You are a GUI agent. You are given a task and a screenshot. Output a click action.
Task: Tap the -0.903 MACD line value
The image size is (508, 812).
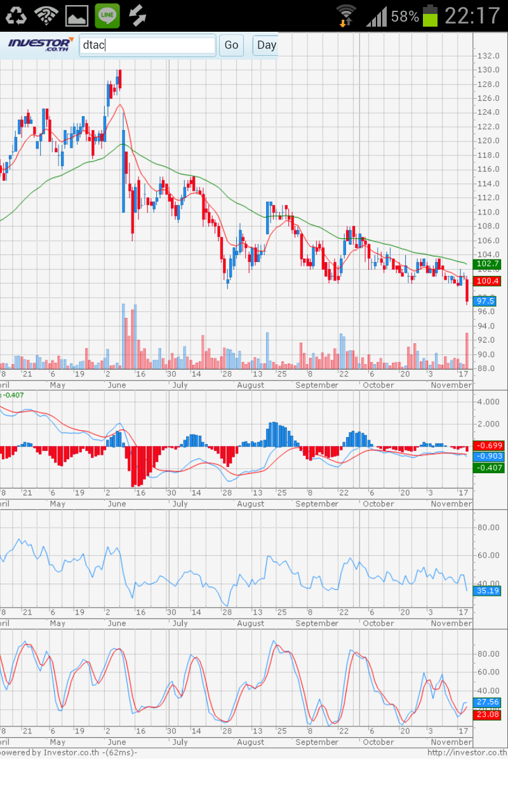click(x=489, y=457)
